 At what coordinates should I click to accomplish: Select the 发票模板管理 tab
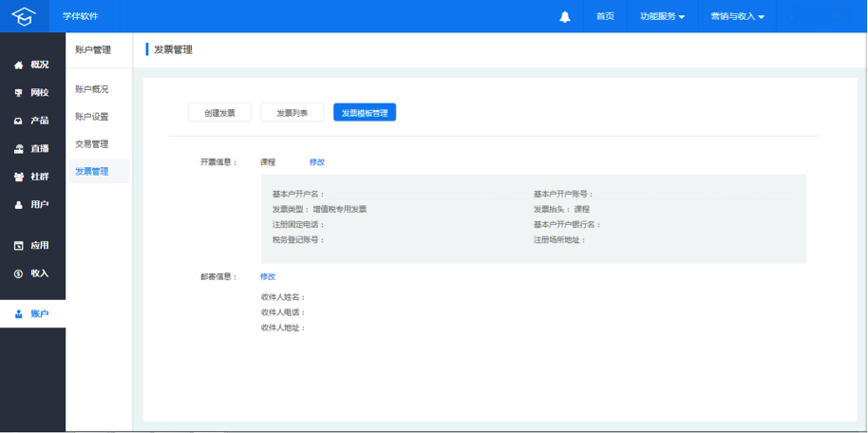point(365,112)
